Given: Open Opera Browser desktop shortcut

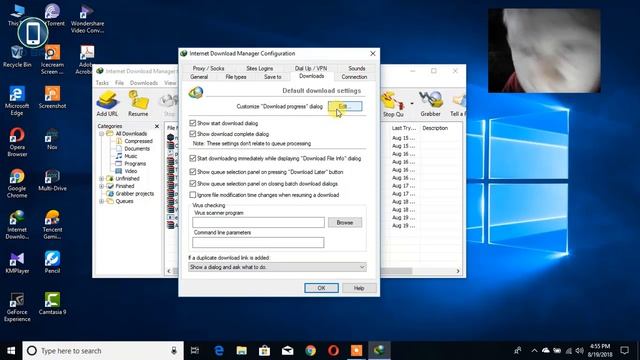Looking at the screenshot, I should pyautogui.click(x=17, y=142).
